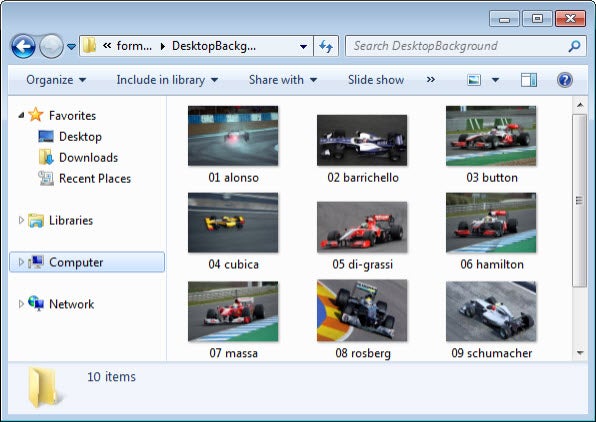Minimize the Explorer window
596x422 pixels.
coord(504,19)
